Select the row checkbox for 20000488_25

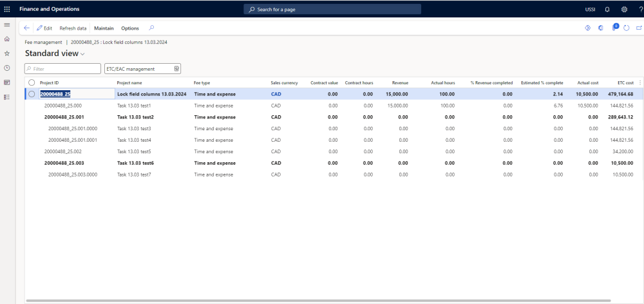[32, 94]
